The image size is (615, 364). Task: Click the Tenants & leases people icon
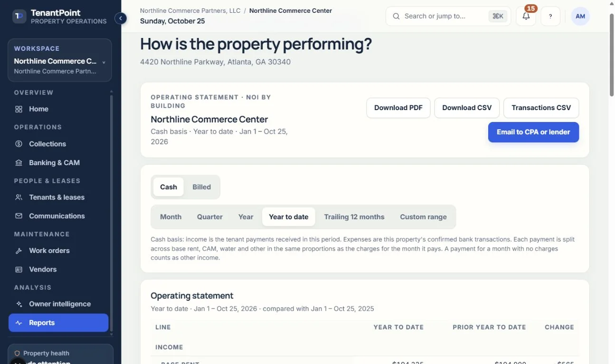pos(19,197)
